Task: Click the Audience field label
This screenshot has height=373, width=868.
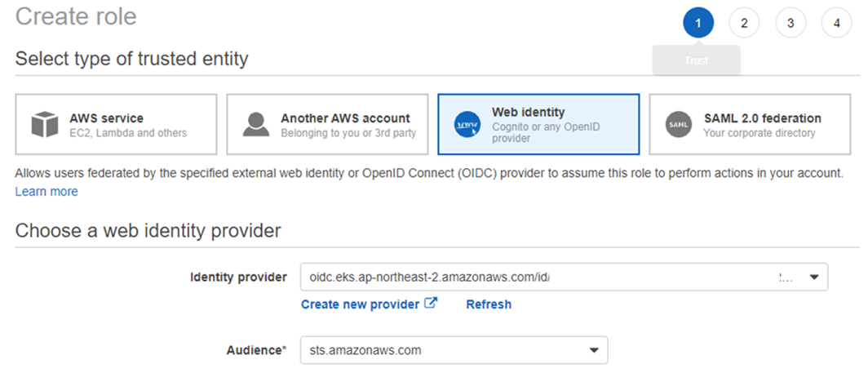Action: pyautogui.click(x=257, y=350)
